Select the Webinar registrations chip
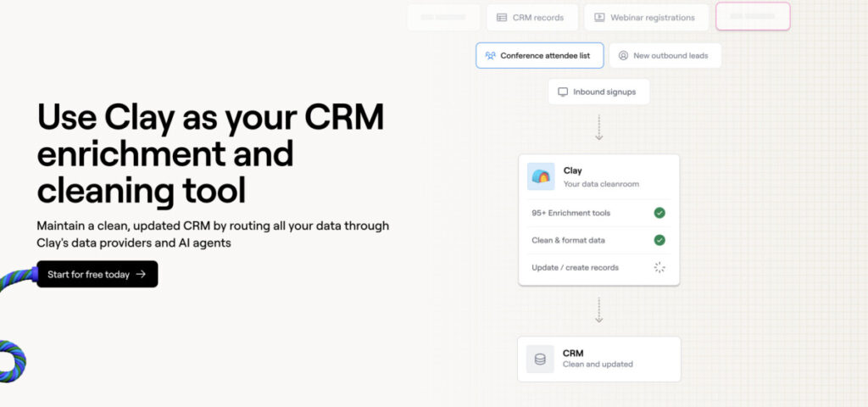This screenshot has width=868, height=407. (646, 17)
